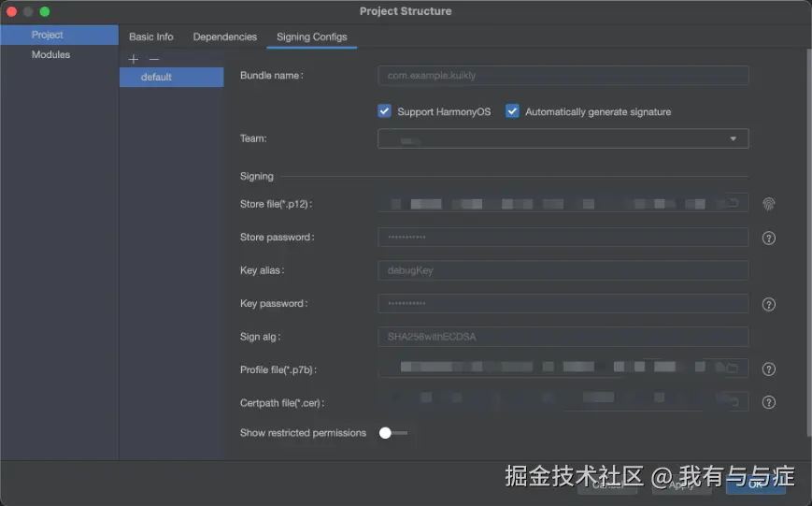Uncheck Automatically generate signature checkbox
The height and width of the screenshot is (506, 812).
pyautogui.click(x=512, y=111)
